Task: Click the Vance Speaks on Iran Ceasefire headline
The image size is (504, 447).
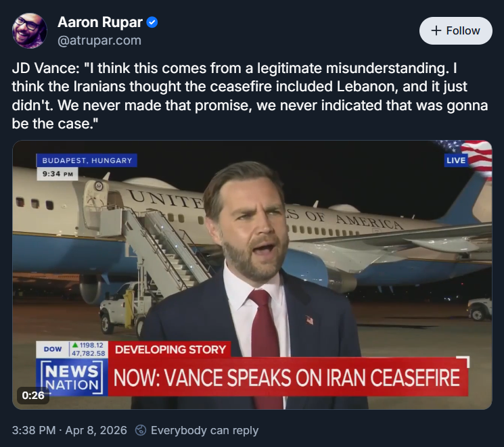Action: [x=287, y=377]
